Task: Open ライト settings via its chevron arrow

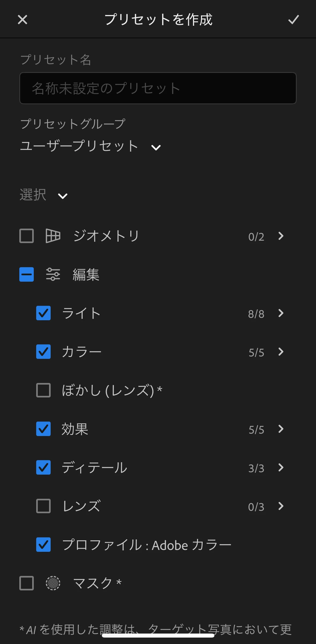Action: [x=281, y=313]
